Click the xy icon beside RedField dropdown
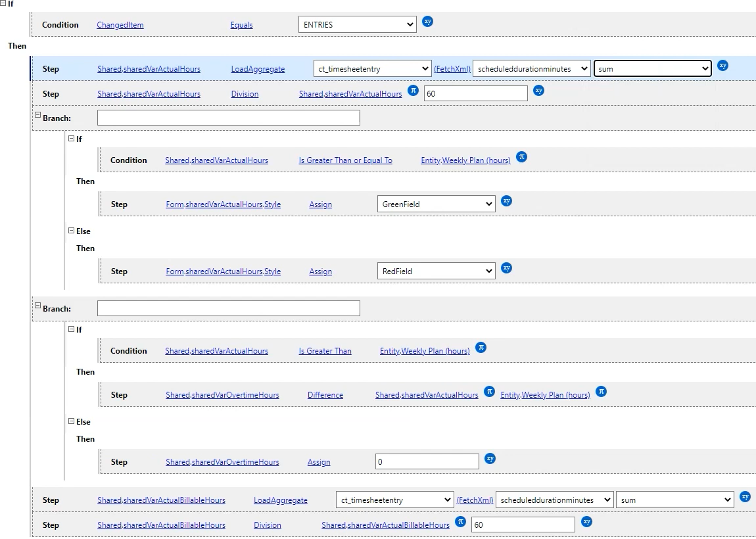This screenshot has height=539, width=756. [506, 268]
